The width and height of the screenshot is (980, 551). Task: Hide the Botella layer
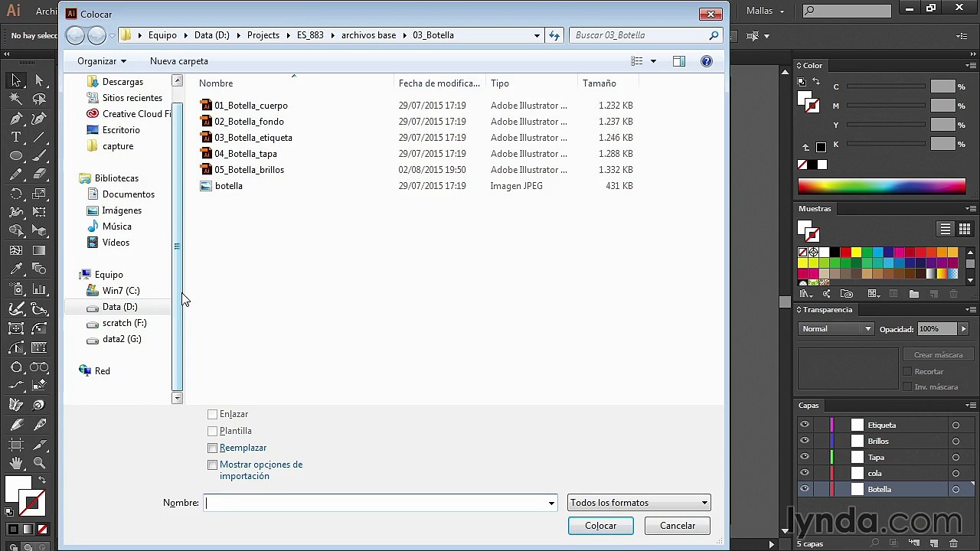coord(805,489)
